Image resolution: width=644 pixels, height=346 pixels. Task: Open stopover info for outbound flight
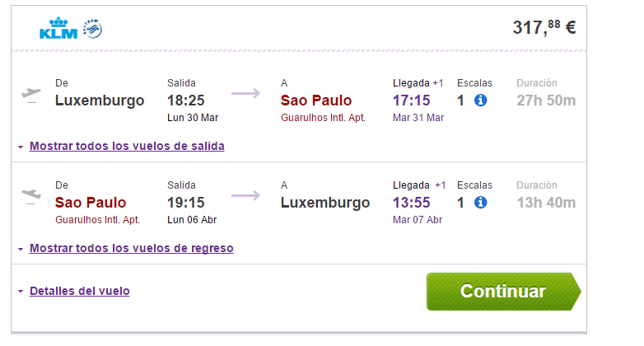(x=481, y=100)
